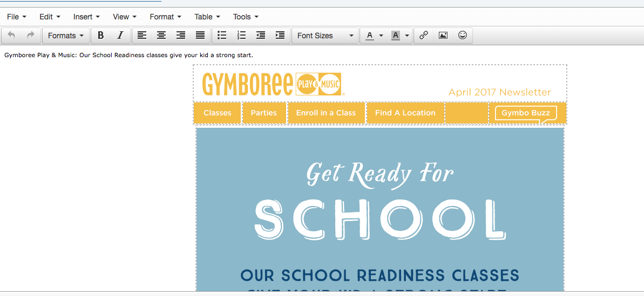This screenshot has width=644, height=296.
Task: Open the Insert menu
Action: pos(86,17)
